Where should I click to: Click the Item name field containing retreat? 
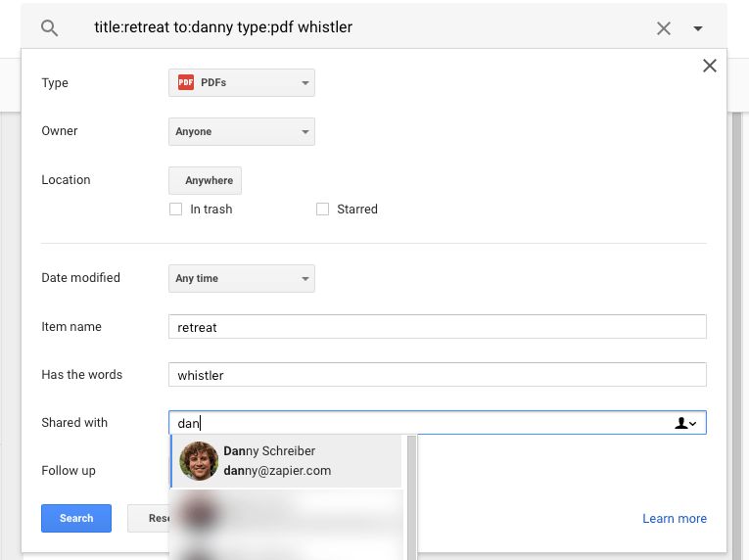click(x=437, y=327)
